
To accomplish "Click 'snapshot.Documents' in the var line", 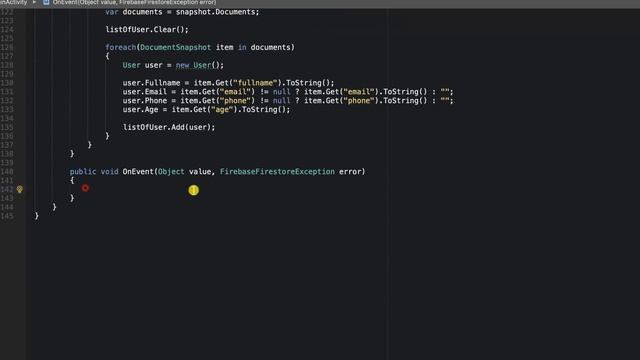I will click(x=216, y=12).
